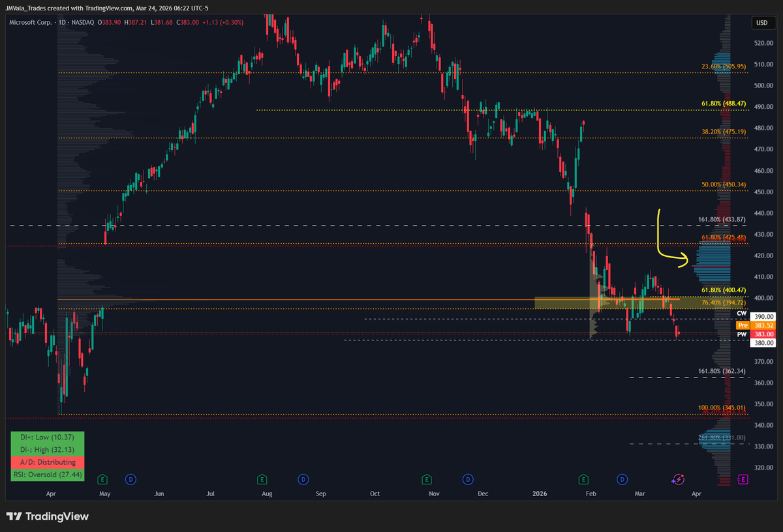The image size is (783, 532).
Task: Select the DI+: Low (10.37) table cell
Action: pos(48,437)
